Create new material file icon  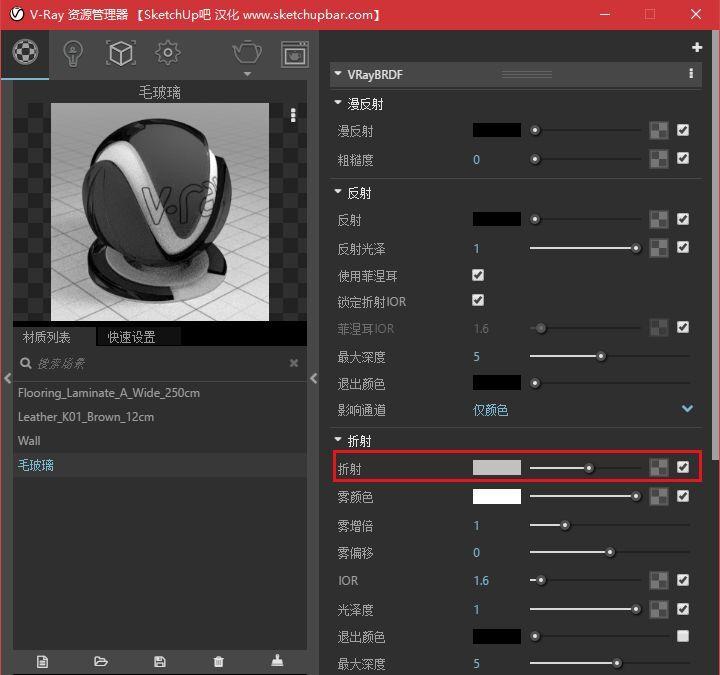coord(42,662)
